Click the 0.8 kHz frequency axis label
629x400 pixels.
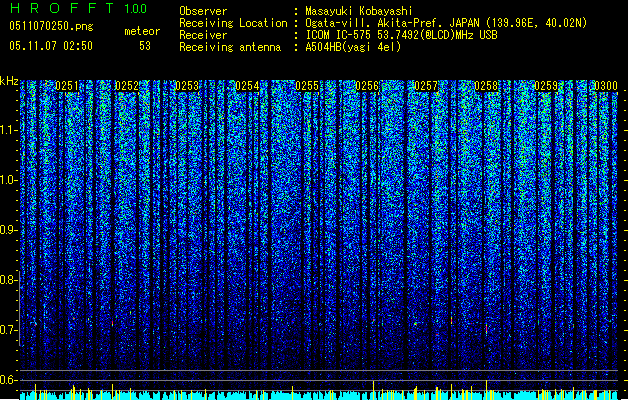[x=8, y=280]
